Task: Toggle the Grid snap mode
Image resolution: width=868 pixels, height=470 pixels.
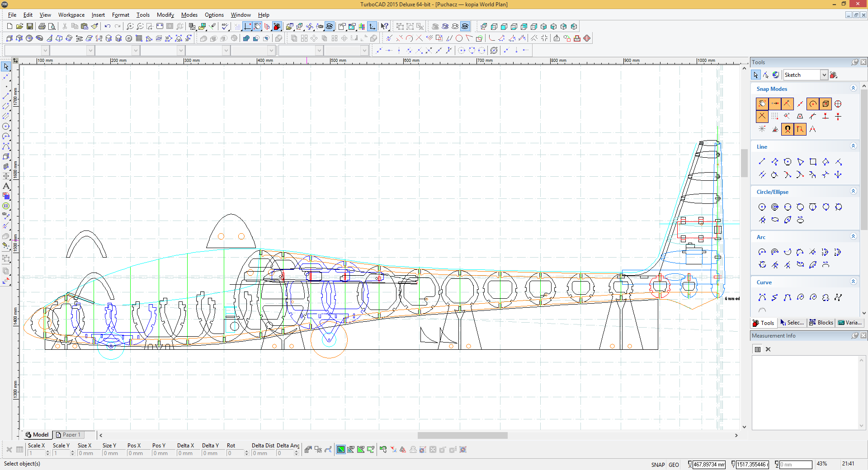Action: point(775,117)
